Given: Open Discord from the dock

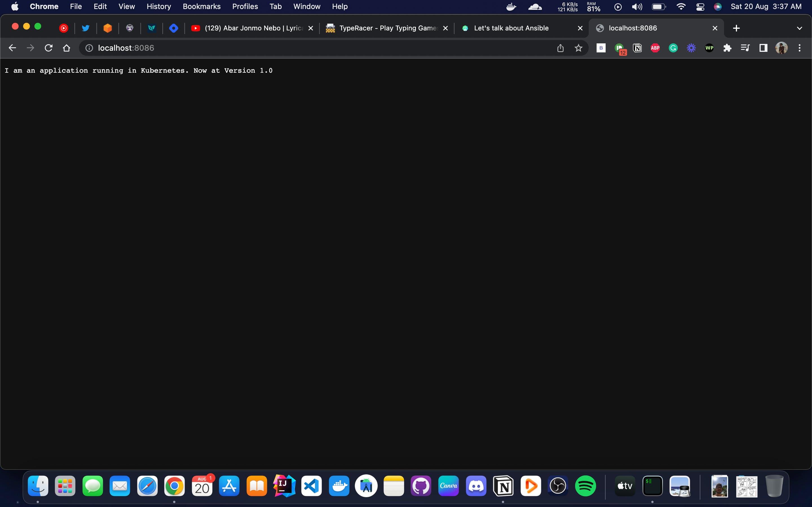Looking at the screenshot, I should pyautogui.click(x=476, y=486).
